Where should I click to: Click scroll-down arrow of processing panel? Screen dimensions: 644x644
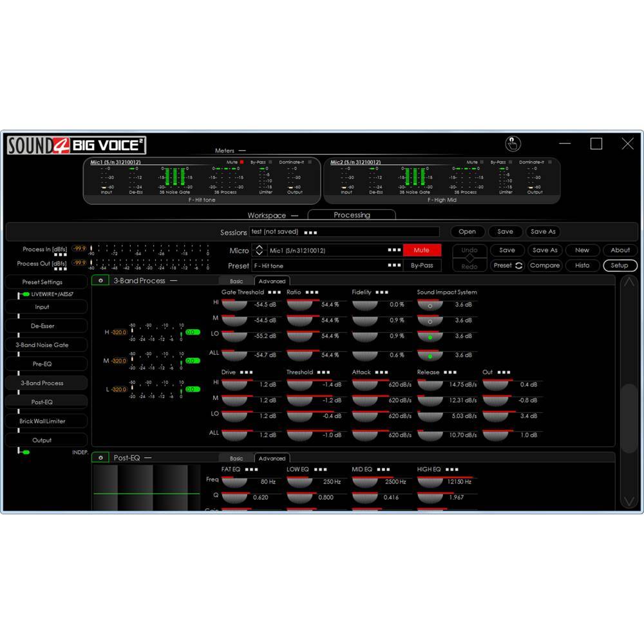(629, 500)
